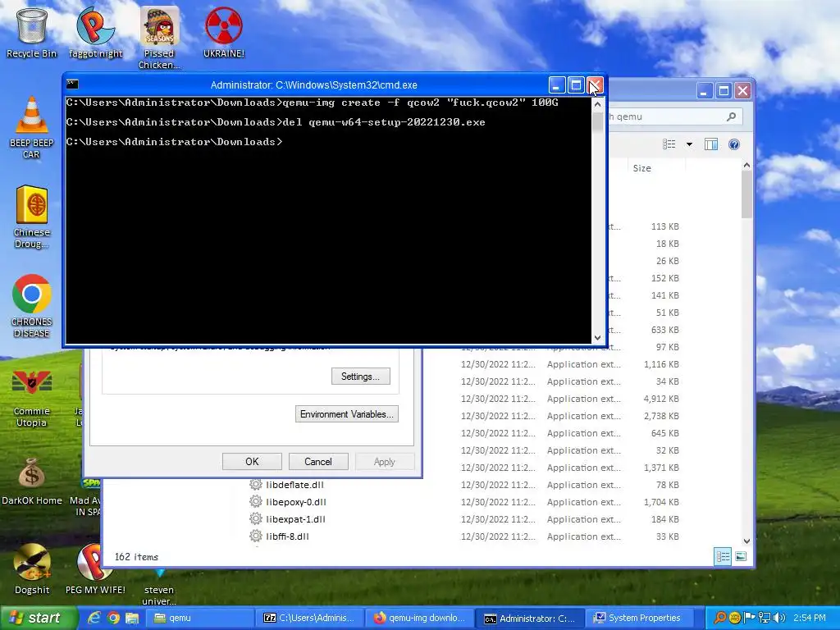Click the Explorer change view icon

[x=669, y=144]
